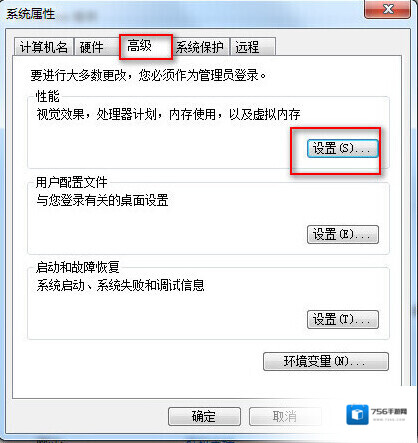Open the 硬件 tab
418x443 pixels.
click(92, 47)
